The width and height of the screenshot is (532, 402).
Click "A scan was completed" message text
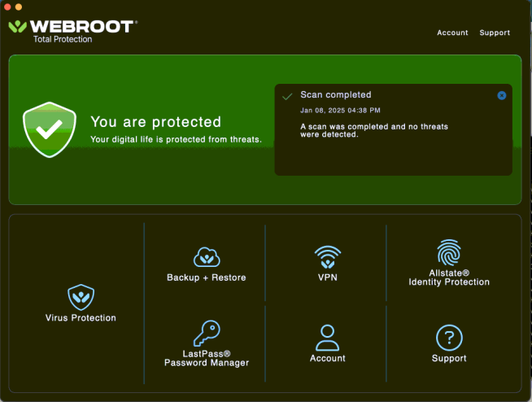374,130
